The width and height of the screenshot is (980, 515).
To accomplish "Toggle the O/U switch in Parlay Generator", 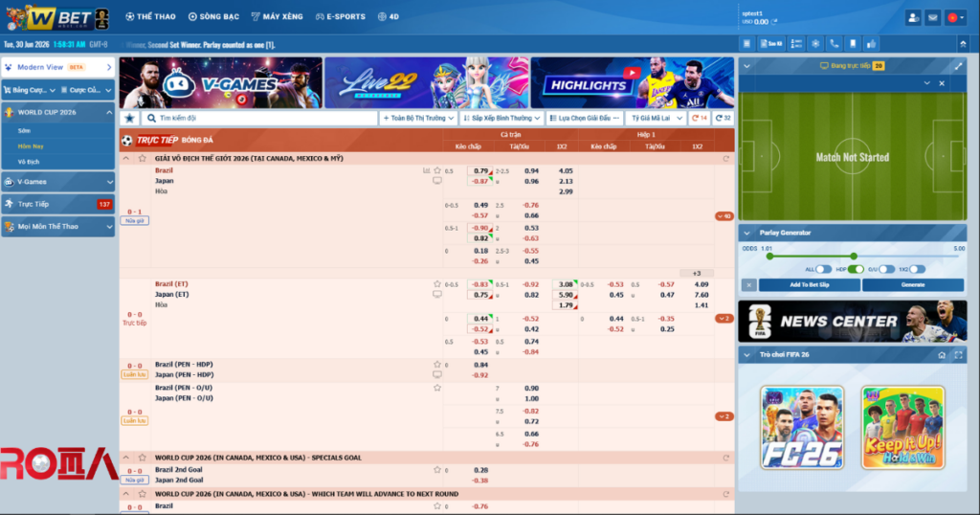I will 886,269.
